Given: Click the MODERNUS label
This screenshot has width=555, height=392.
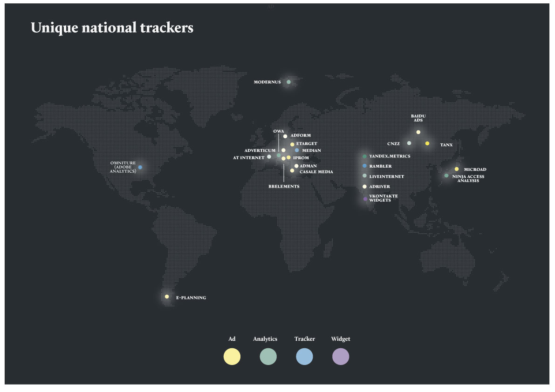Looking at the screenshot, I should pos(267,82).
